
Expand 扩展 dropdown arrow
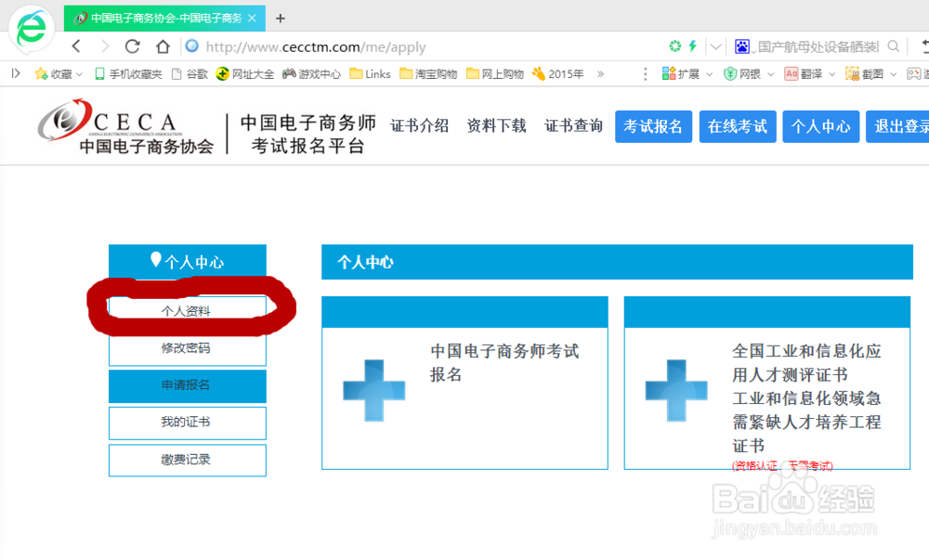click(x=709, y=74)
